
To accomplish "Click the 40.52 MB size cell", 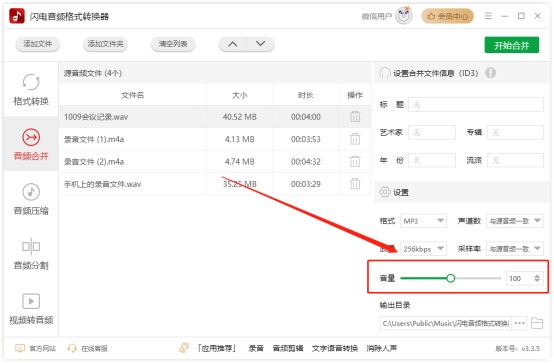I will point(240,117).
